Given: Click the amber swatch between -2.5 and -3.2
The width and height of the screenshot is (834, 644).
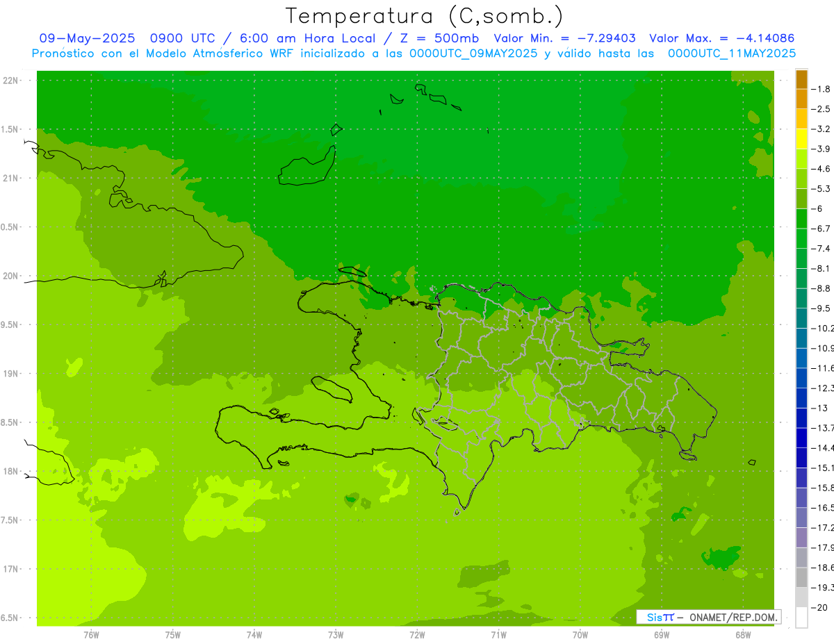Looking at the screenshot, I should click(801, 119).
